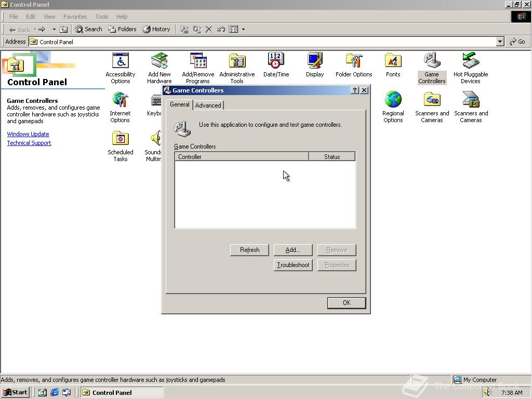The image size is (532, 399).
Task: Open the Windows Update link
Action: 28,134
